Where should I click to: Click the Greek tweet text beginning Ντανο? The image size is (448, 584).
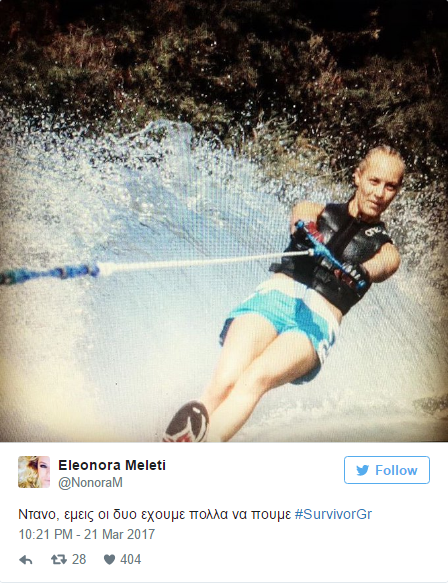click(155, 514)
